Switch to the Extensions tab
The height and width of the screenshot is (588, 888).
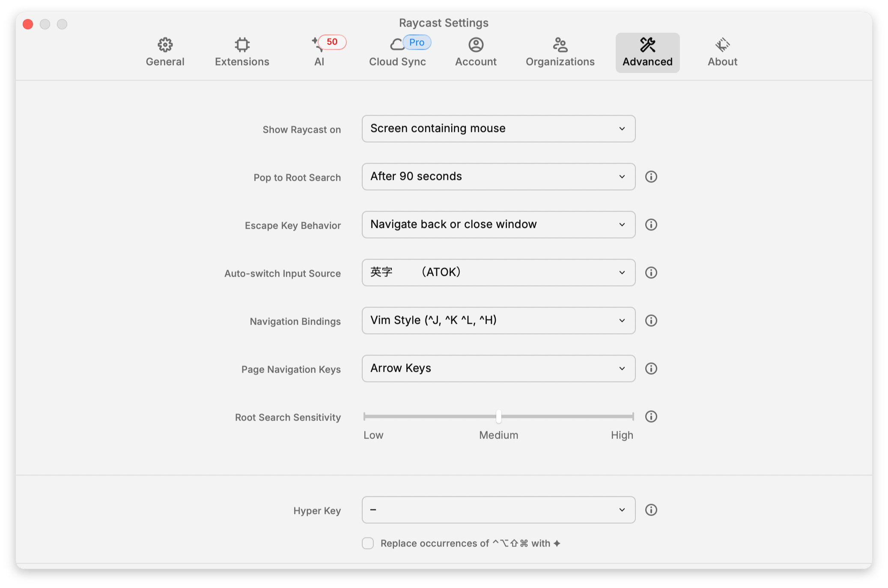(x=242, y=52)
